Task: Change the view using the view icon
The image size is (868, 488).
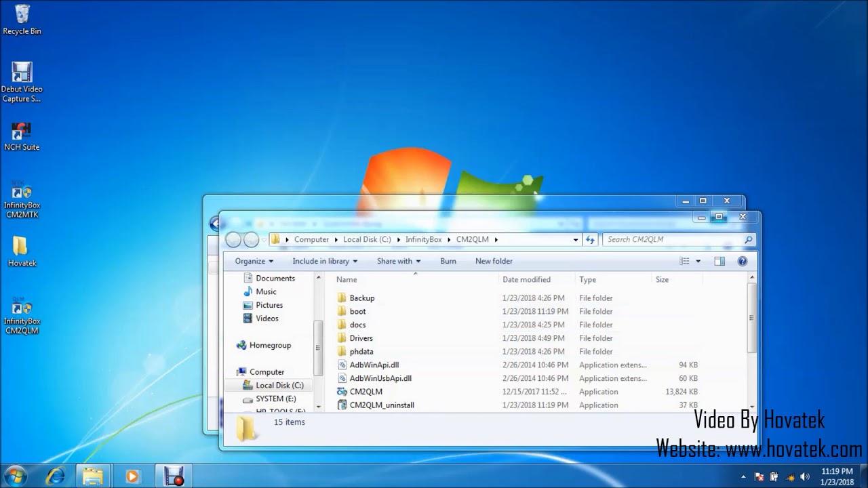Action: 684,261
